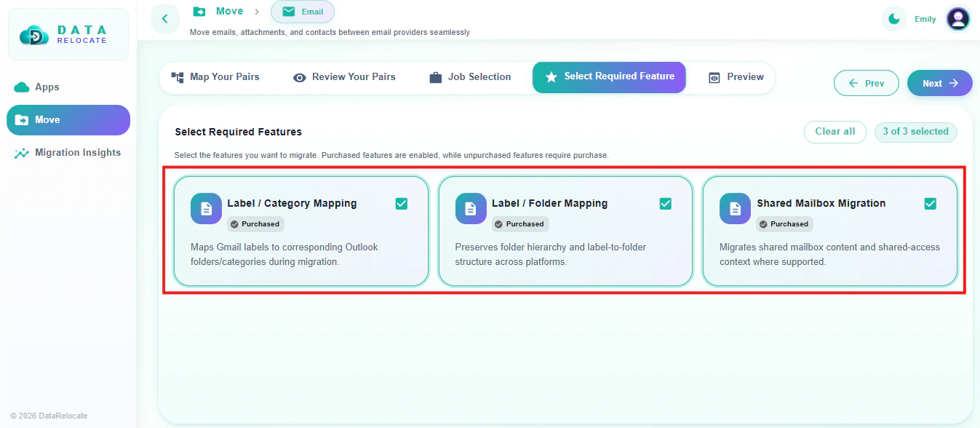Click Purchased badge on Shared Mailbox Migration

point(785,224)
